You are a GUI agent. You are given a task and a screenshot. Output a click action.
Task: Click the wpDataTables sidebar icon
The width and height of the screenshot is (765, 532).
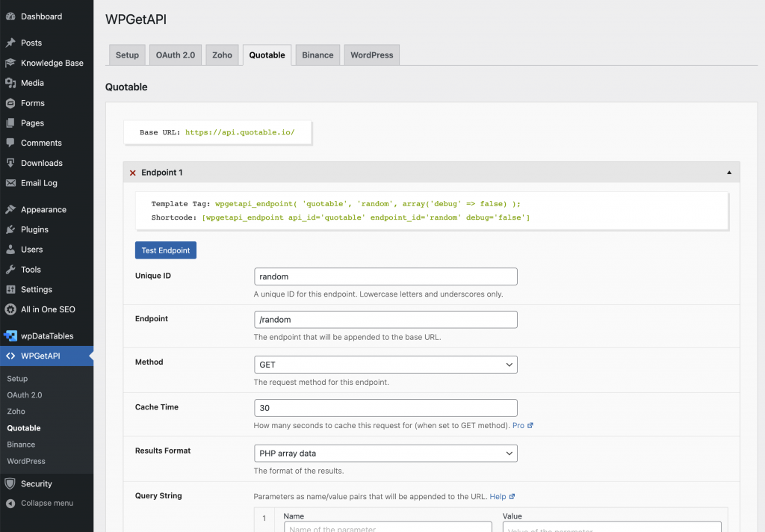[x=10, y=335]
